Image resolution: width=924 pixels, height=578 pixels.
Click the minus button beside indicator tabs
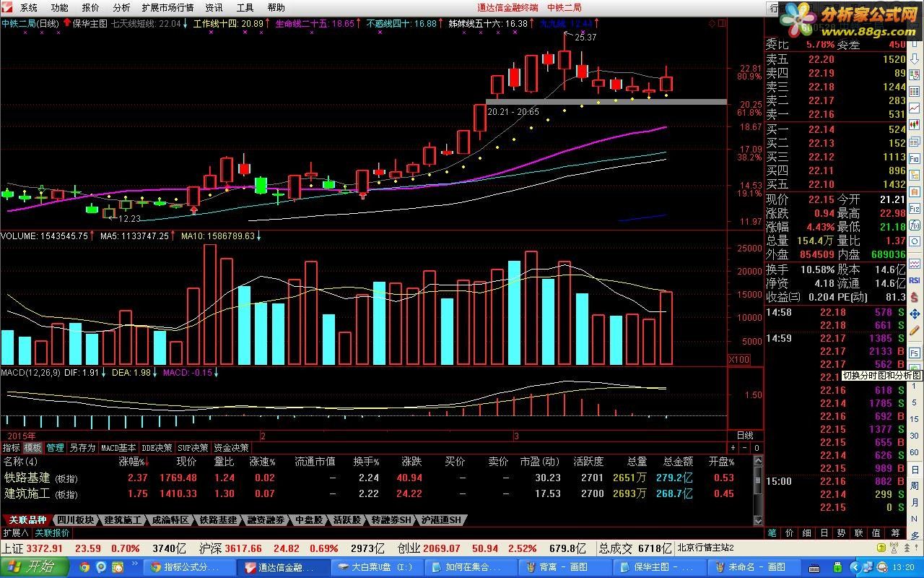(x=744, y=448)
